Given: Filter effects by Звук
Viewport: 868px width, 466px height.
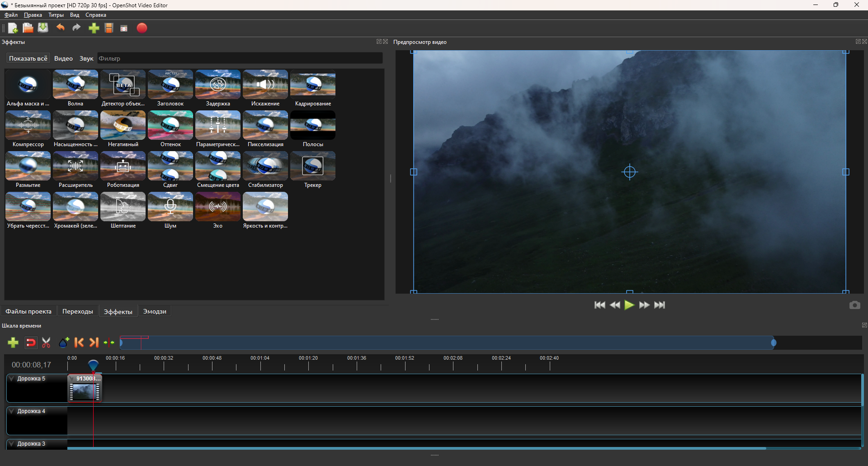Looking at the screenshot, I should 86,58.
